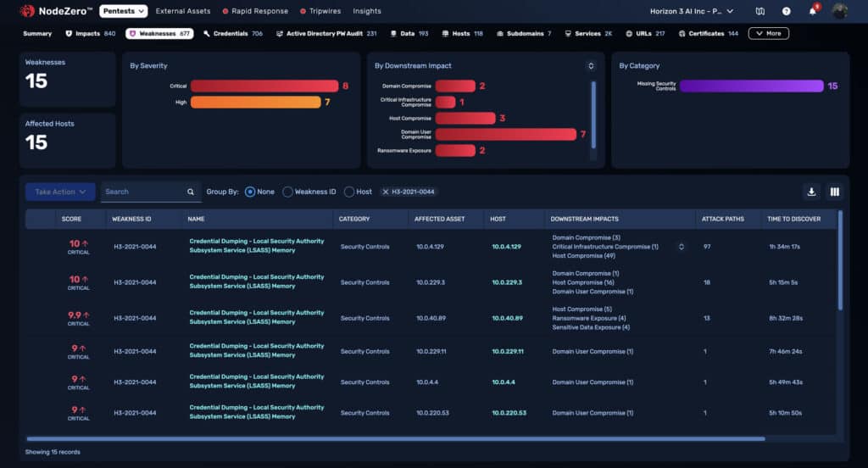Click the Ransomware Exposure impact bar
Image resolution: width=868 pixels, height=468 pixels.
[455, 150]
